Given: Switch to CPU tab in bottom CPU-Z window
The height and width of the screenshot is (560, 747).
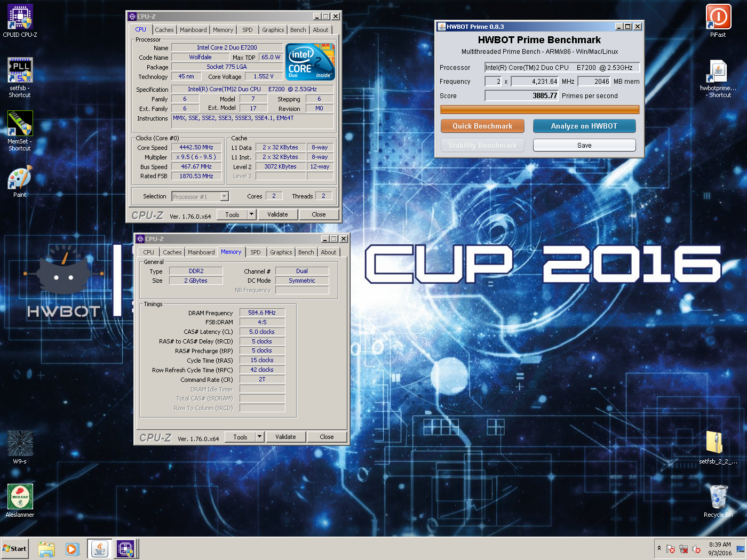Looking at the screenshot, I should (149, 252).
